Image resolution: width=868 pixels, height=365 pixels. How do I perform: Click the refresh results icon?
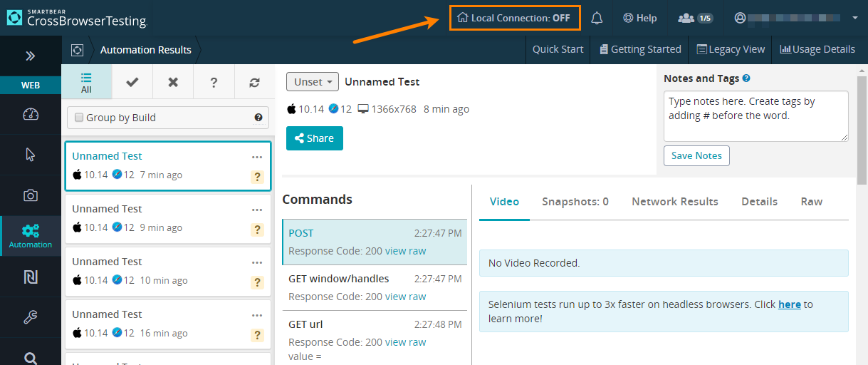254,82
